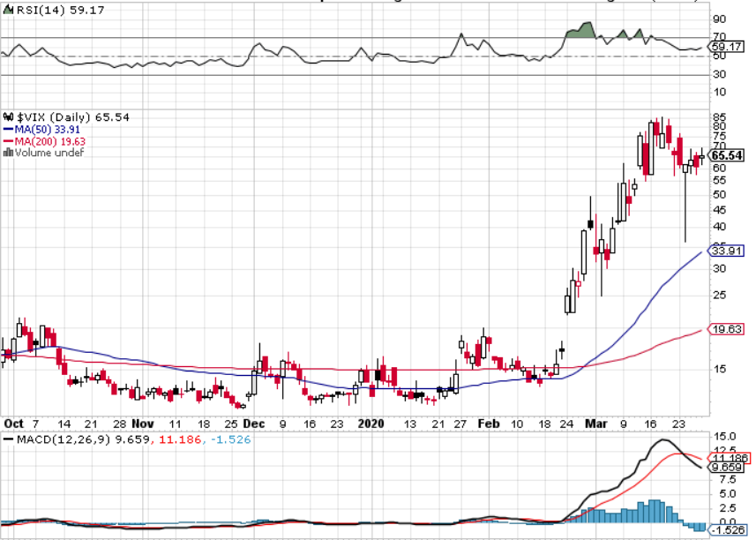Click the red 11.186 MACD signal value
The width and height of the screenshot is (756, 540).
coord(179,439)
